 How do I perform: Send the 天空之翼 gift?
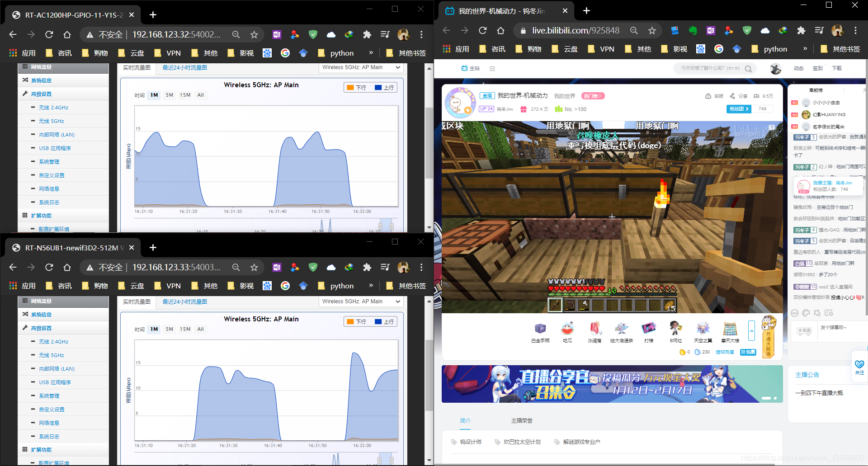[703, 333]
